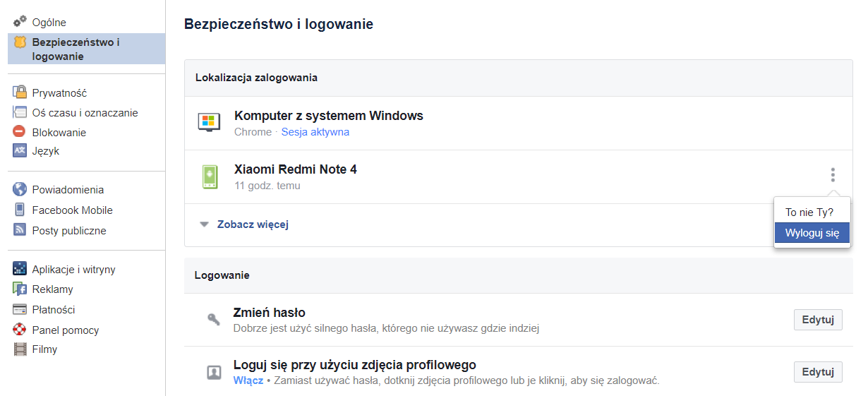
Task: Click the red blocking icon beside Blokowanie
Action: (20, 131)
